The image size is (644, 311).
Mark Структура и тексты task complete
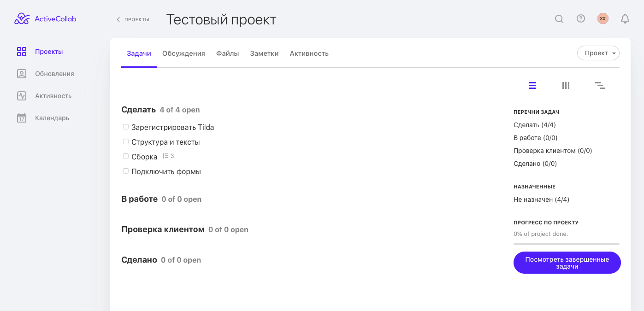coord(126,141)
